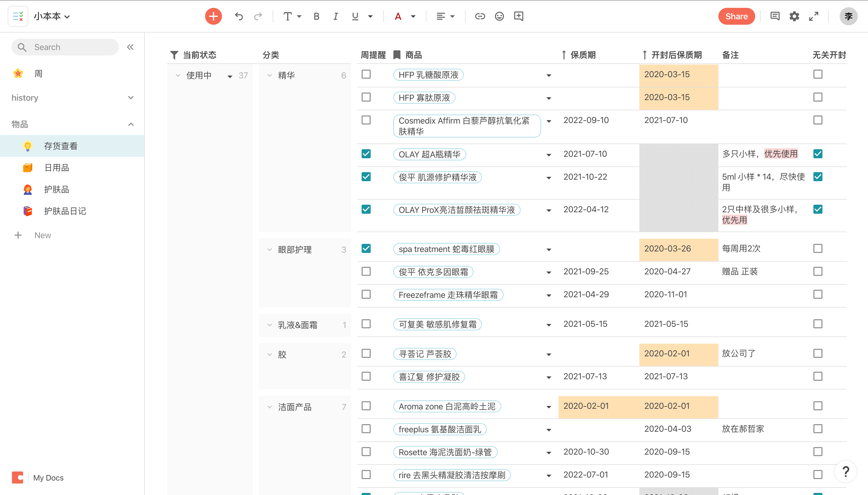Screen dimensions: 868x495
Task: Toggle underline formatting
Action: (355, 16)
